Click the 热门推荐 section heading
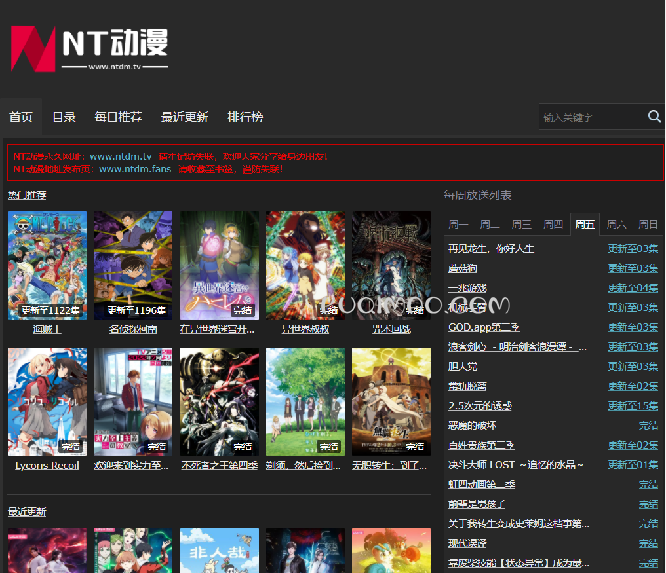This screenshot has width=666, height=573. pos(27,195)
